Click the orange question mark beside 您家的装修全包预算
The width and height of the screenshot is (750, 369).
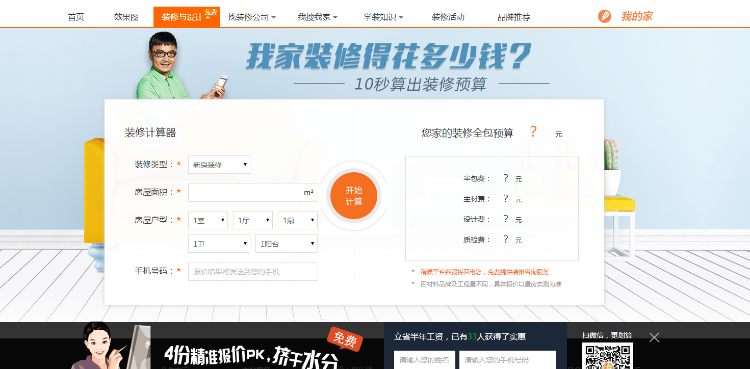533,132
